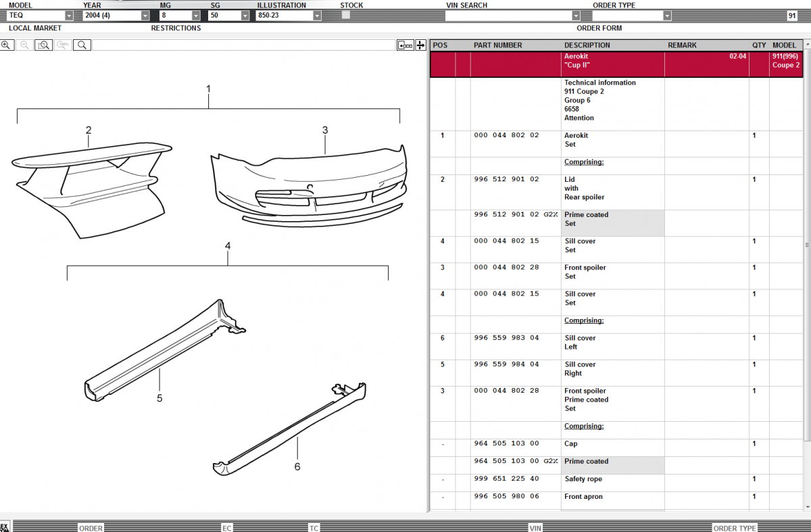
Task: Open the ORDER FORM menu
Action: pyautogui.click(x=599, y=28)
